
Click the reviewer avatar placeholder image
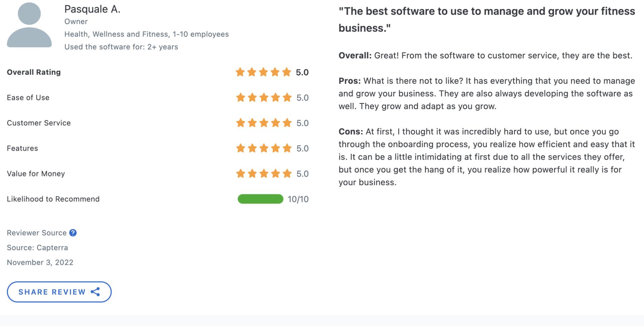click(x=29, y=25)
